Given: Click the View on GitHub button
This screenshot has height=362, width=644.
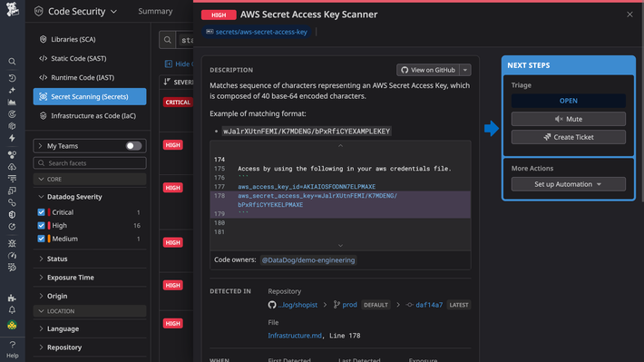Looking at the screenshot, I should (x=428, y=70).
